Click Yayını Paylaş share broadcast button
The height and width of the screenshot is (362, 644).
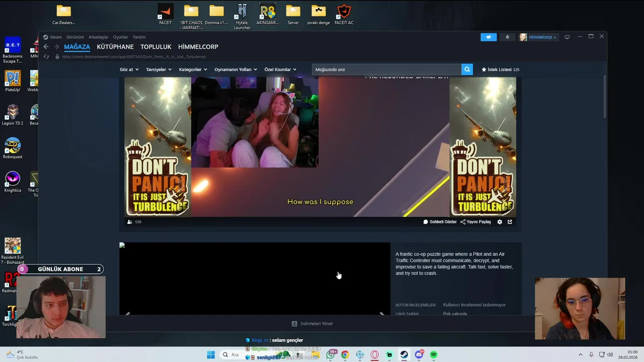[475, 222]
